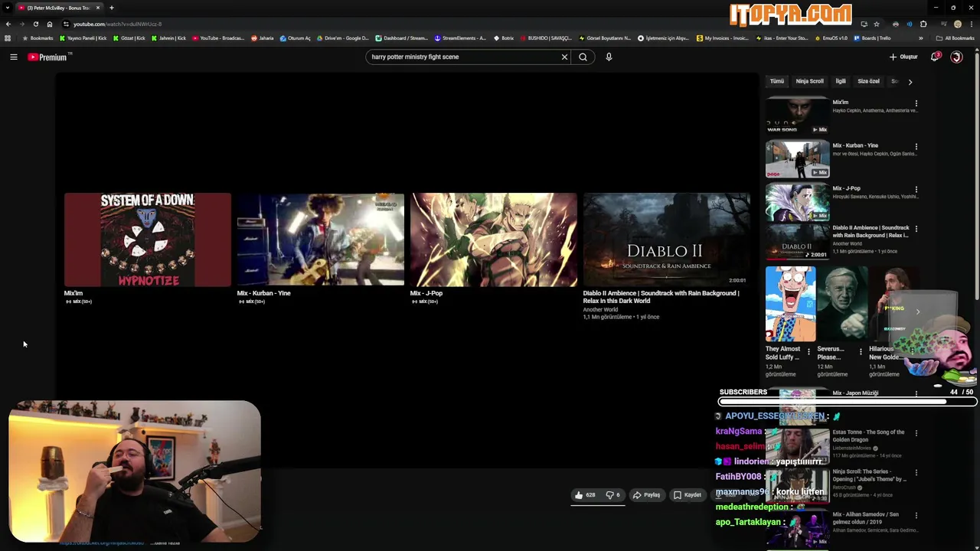Select the İlgili filter chip
The width and height of the screenshot is (980, 551).
pos(841,81)
